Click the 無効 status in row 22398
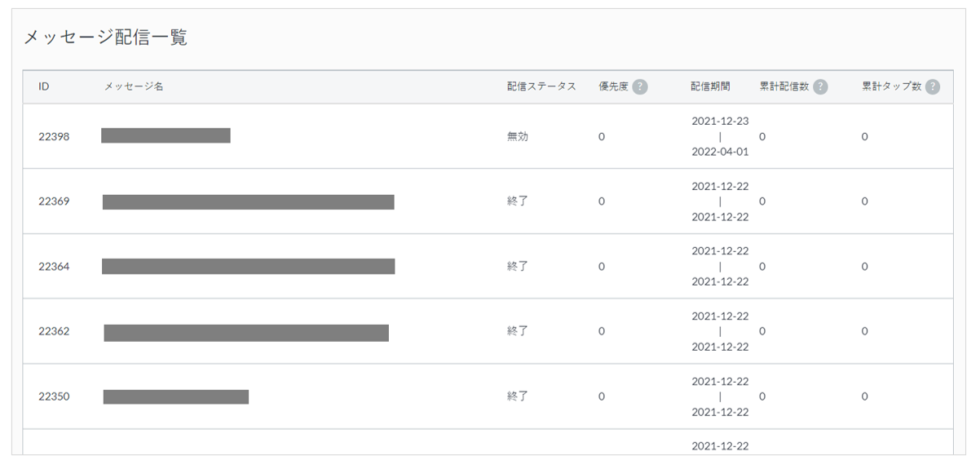Screen dimensions: 980x465 click(x=518, y=136)
